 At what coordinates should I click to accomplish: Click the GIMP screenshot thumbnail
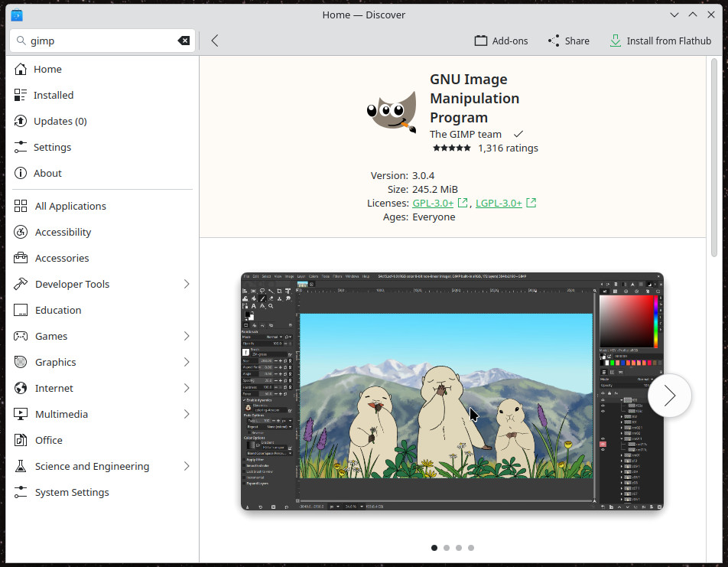point(452,391)
